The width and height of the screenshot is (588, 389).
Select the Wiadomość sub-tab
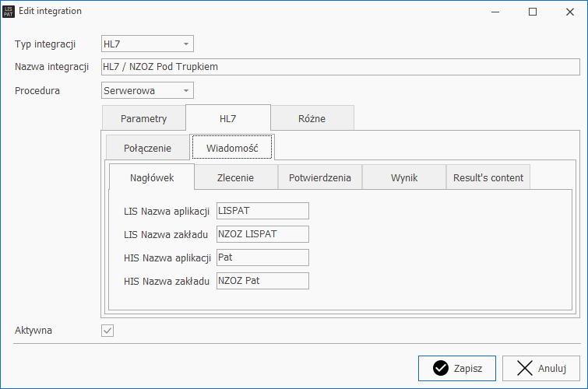232,148
